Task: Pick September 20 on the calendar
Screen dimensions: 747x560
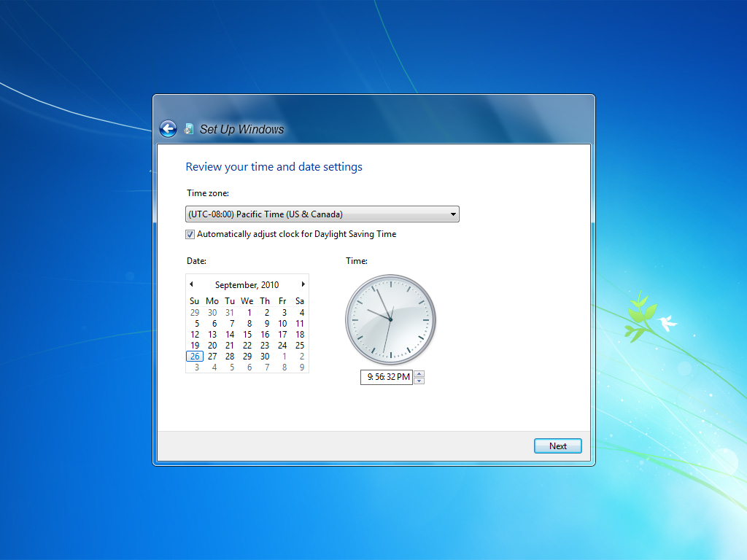Action: tap(212, 345)
